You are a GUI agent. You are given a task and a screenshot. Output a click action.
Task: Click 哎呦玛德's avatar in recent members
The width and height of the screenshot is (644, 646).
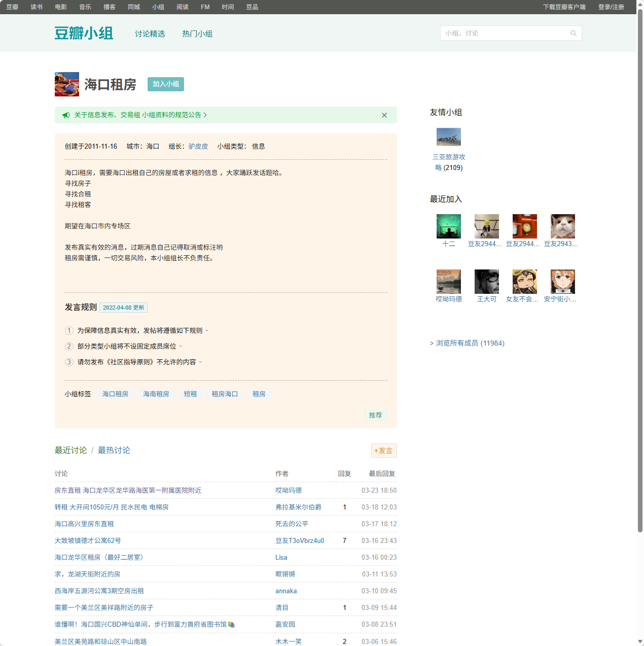tap(449, 282)
